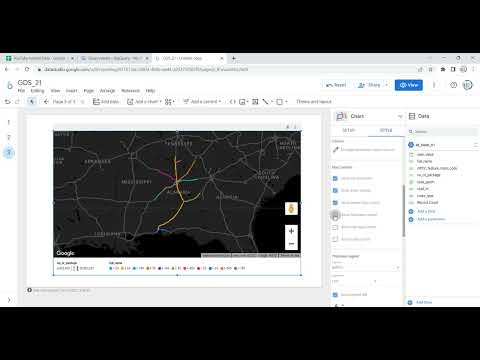Toggle second checked map control checkbox
The height and width of the screenshot is (360, 480).
tap(335, 190)
